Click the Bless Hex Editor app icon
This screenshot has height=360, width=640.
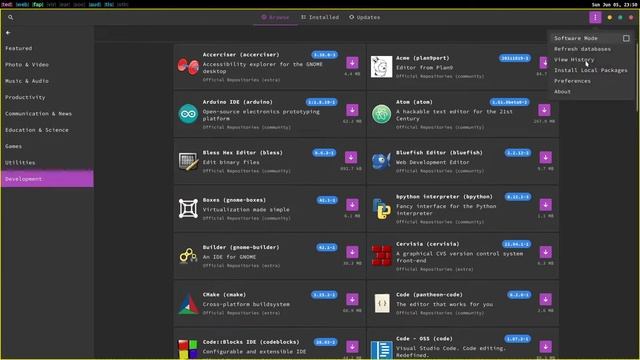(x=188, y=161)
